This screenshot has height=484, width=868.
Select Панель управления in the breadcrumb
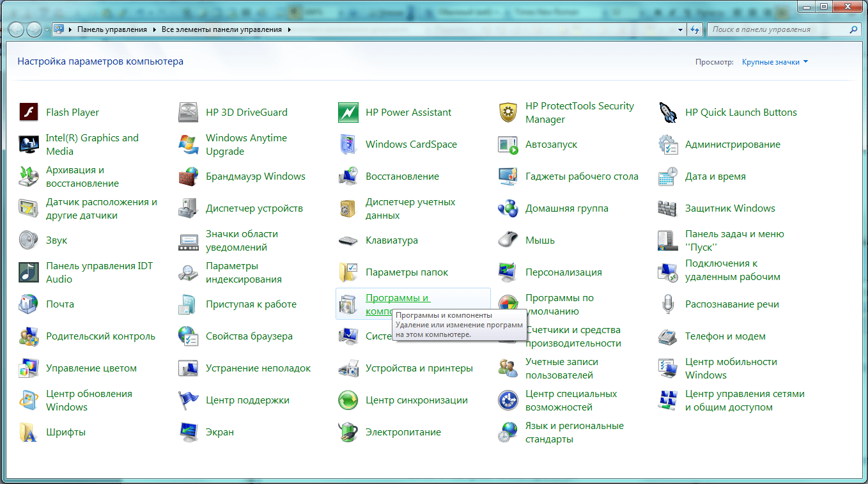[112, 29]
